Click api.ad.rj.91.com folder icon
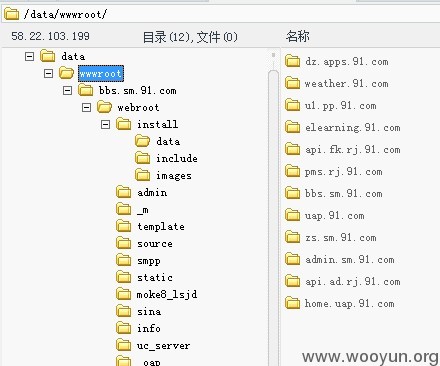 pos(293,281)
